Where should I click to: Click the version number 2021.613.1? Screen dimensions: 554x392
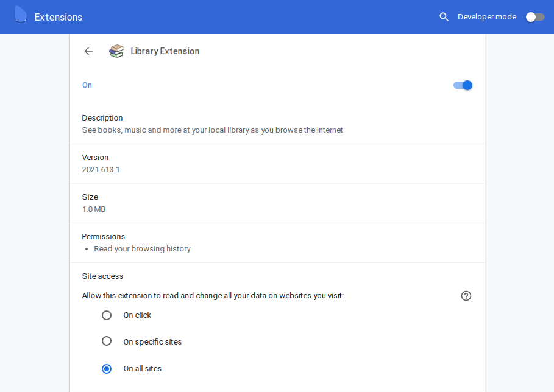tap(101, 170)
